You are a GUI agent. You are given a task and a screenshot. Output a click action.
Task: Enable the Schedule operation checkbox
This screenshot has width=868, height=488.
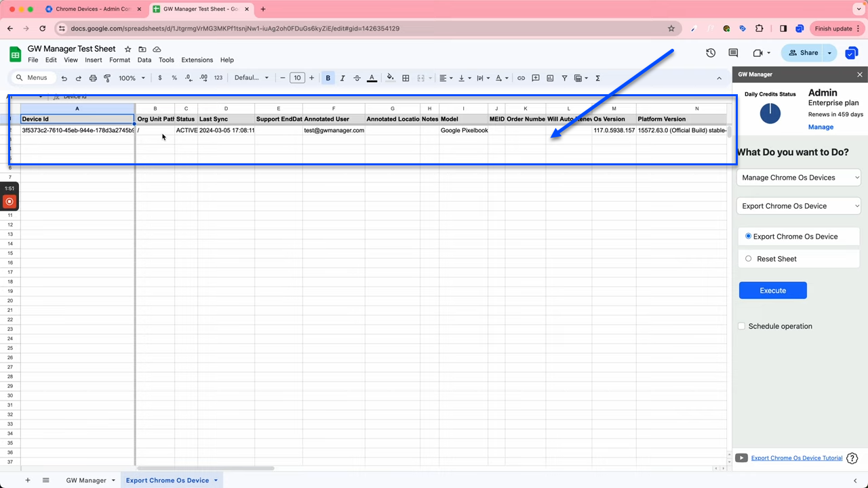pos(741,326)
